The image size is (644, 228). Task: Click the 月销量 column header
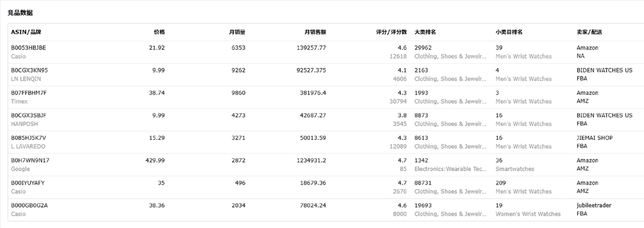[237, 32]
